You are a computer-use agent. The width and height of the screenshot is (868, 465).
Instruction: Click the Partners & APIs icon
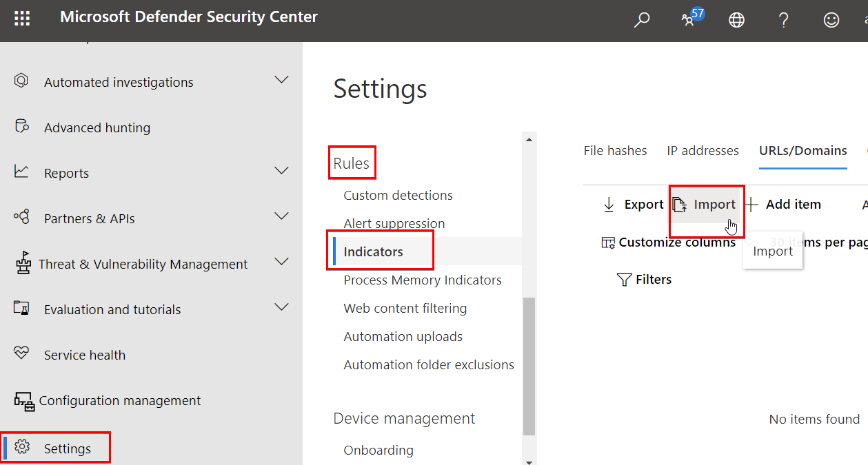click(21, 217)
